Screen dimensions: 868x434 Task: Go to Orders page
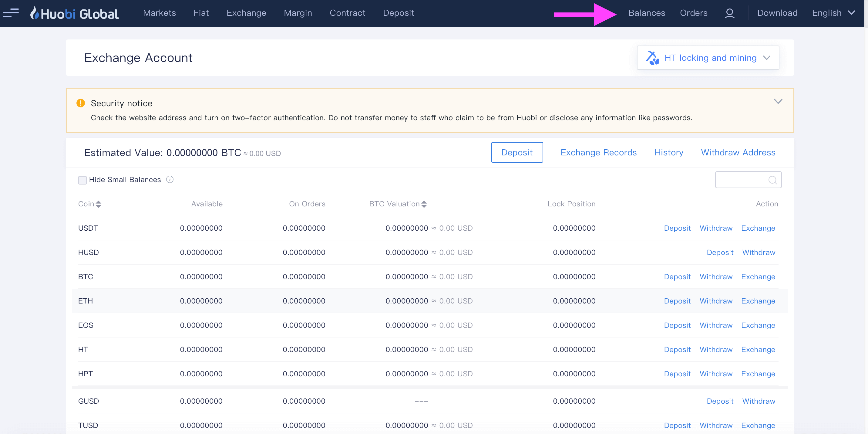coord(694,13)
